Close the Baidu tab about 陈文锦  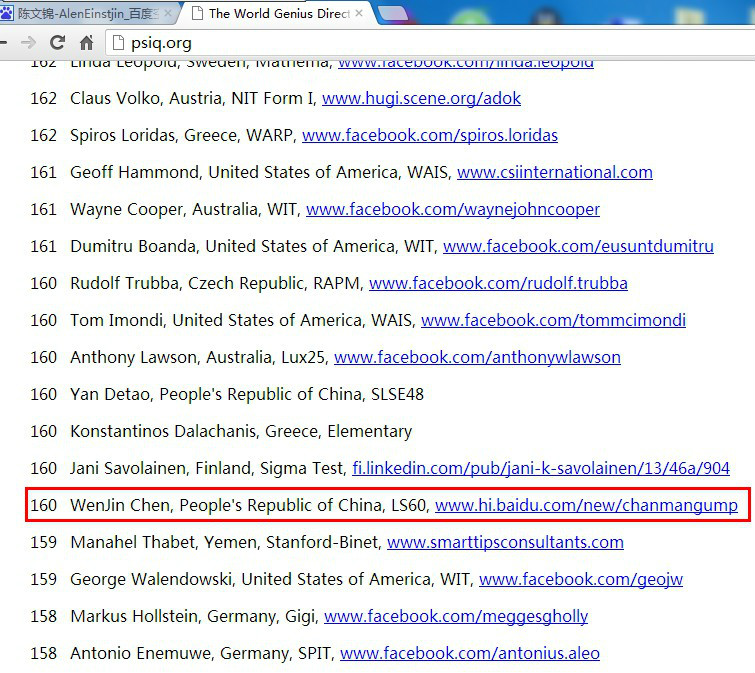pyautogui.click(x=166, y=13)
